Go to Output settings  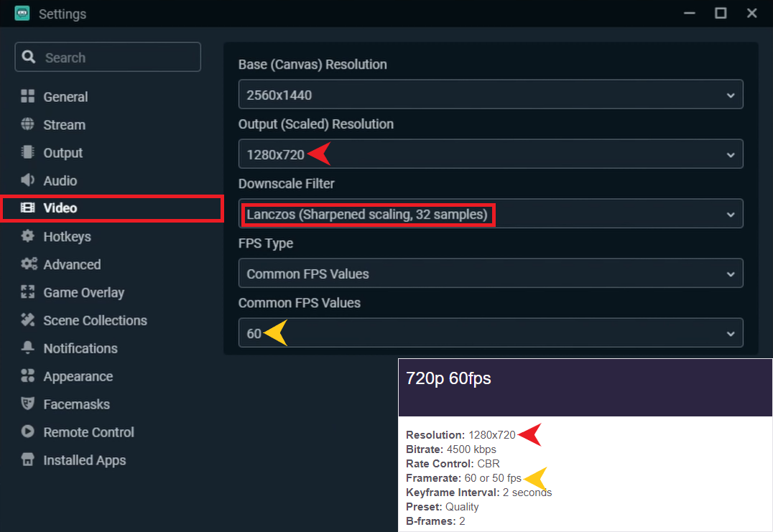click(63, 153)
